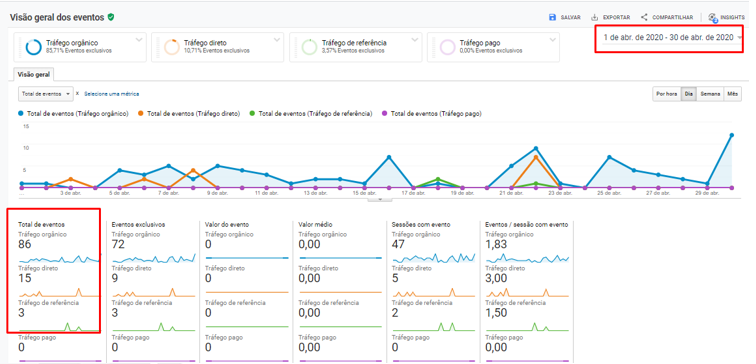Click the green verified shield icon
The width and height of the screenshot is (756, 364).
111,17
